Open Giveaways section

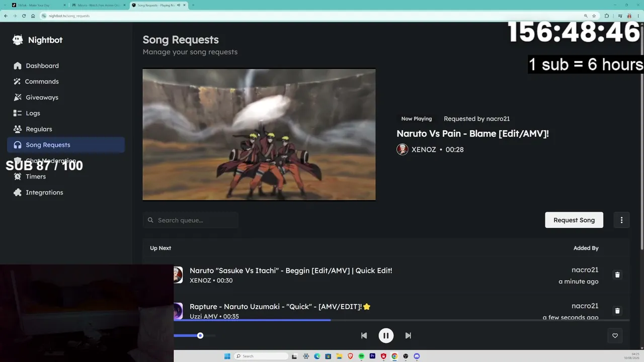(66, 98)
